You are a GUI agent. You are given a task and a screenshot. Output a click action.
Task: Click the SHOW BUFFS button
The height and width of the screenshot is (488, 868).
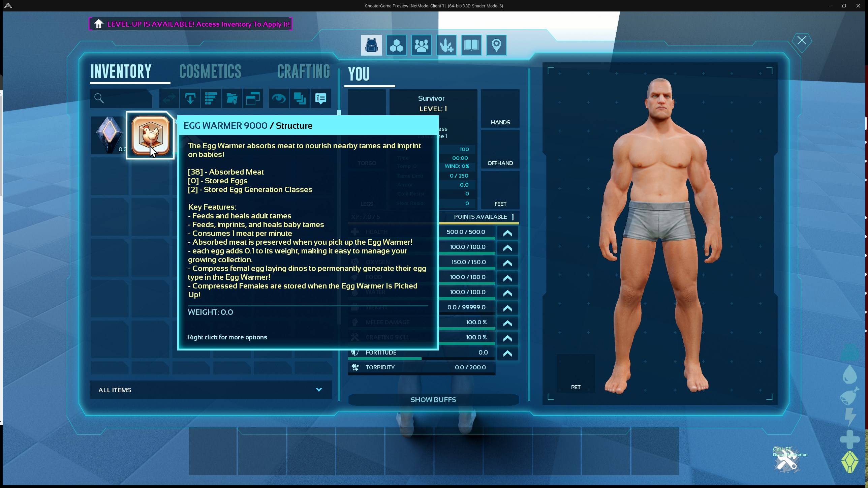click(x=433, y=400)
